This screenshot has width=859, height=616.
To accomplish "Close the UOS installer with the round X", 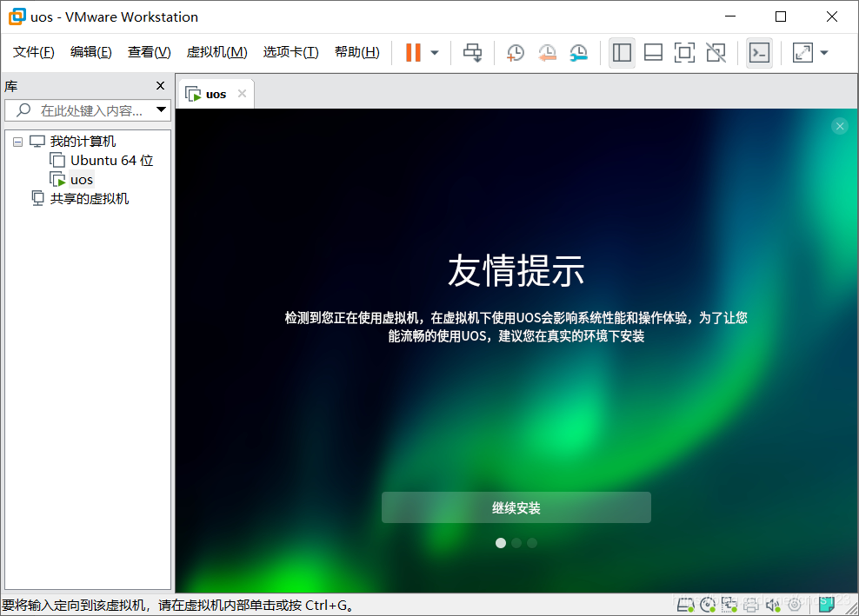I will tap(840, 127).
